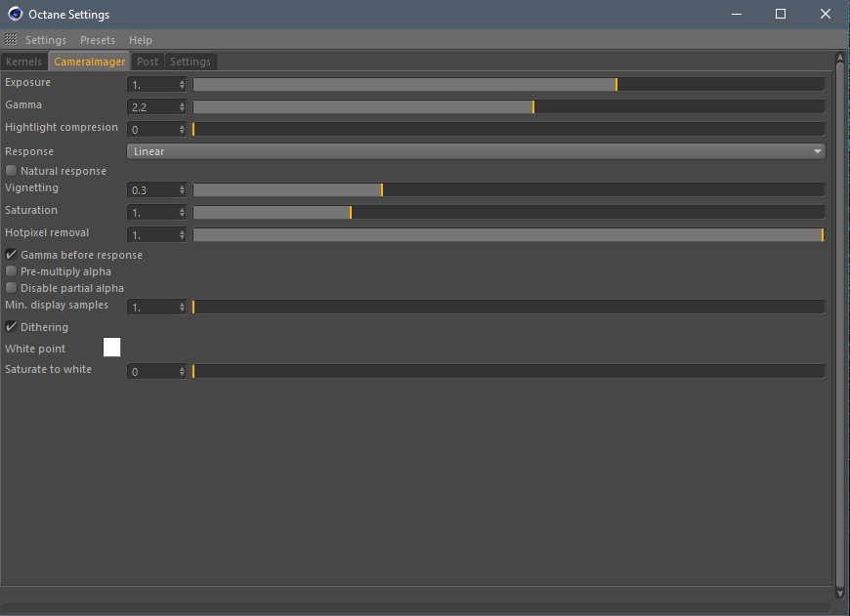This screenshot has width=850, height=616.
Task: Click the Hotpixel removal value field
Action: tap(152, 235)
